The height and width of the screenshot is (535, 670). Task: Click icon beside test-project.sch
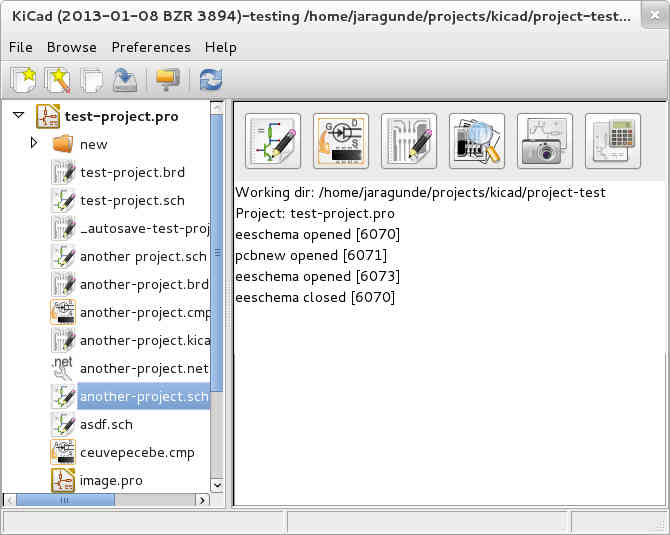(x=63, y=200)
